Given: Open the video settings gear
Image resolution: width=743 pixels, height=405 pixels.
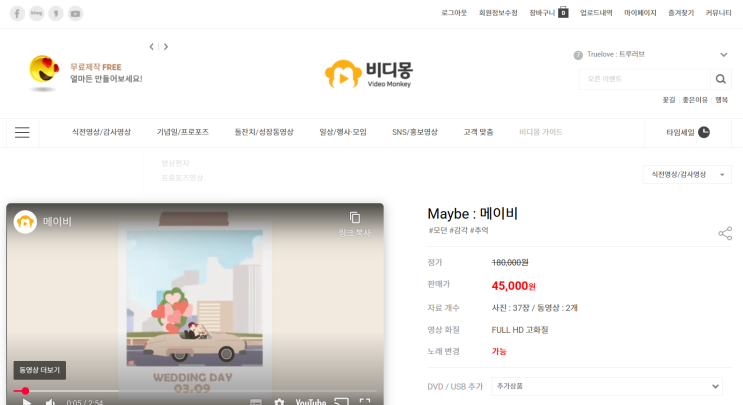Looking at the screenshot, I should pos(279,402).
